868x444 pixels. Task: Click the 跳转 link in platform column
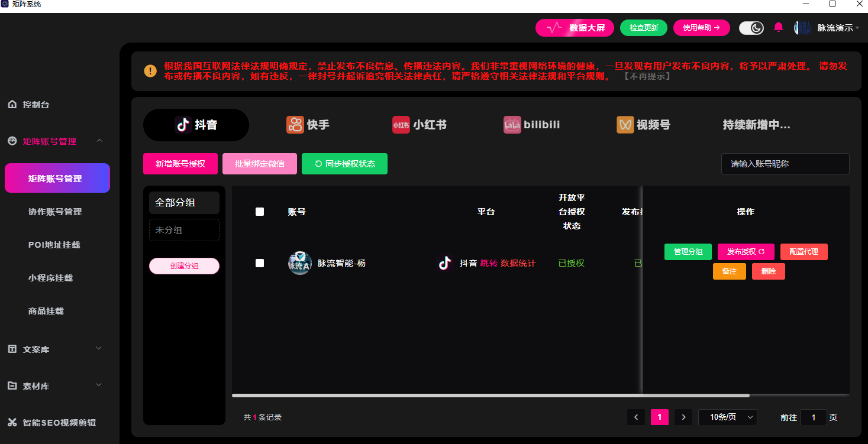pos(489,263)
